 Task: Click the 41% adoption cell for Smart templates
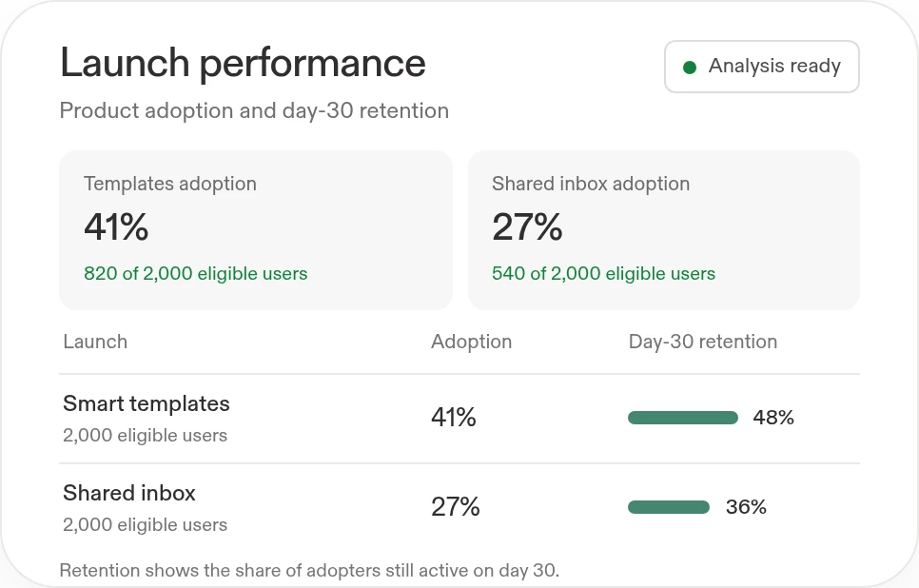click(453, 418)
